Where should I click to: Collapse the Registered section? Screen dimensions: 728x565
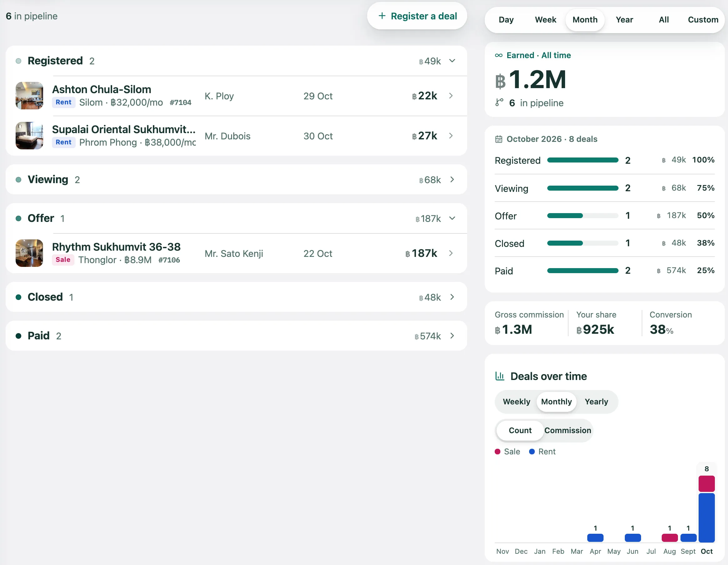tap(452, 61)
